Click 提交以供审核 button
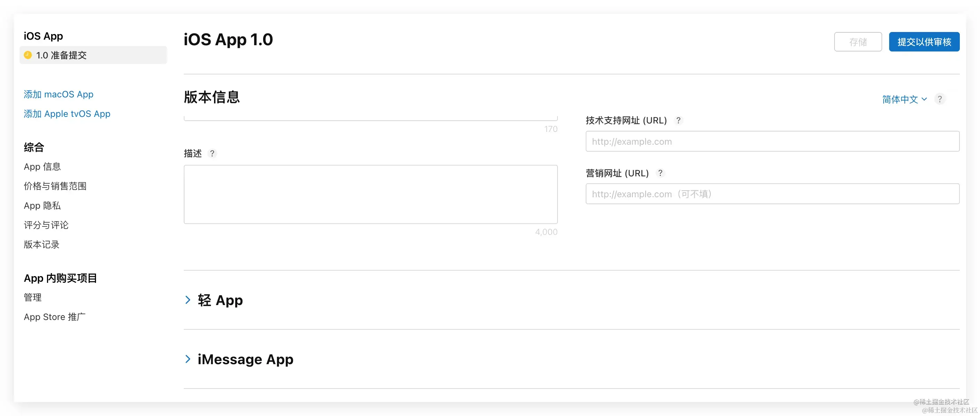This screenshot has height=416, width=980. coord(924,42)
